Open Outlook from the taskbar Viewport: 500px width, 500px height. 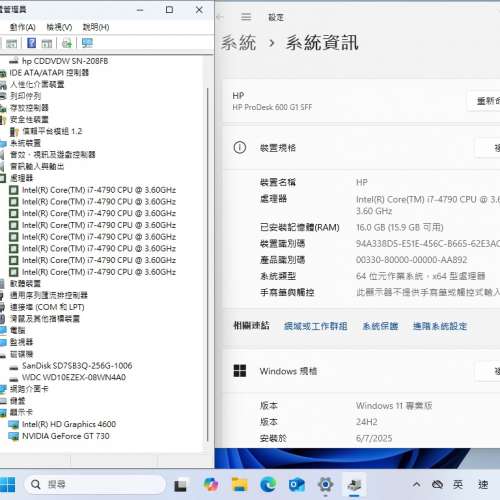(x=297, y=484)
